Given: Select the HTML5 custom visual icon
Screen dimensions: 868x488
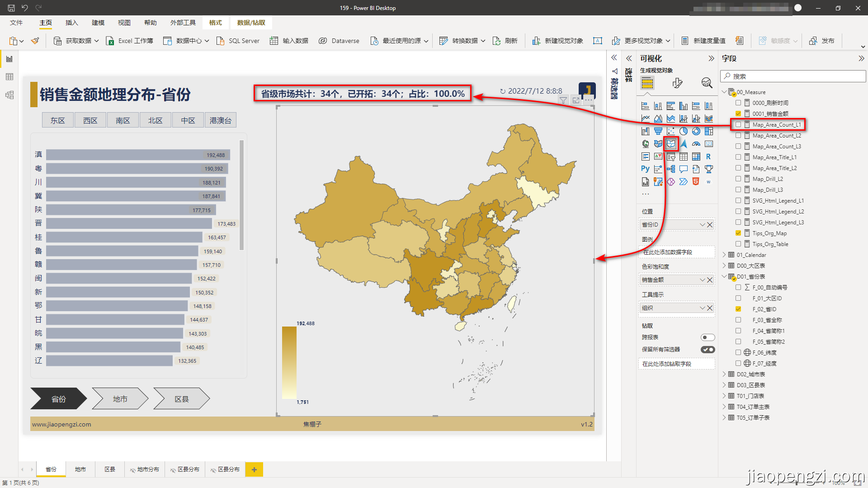Looking at the screenshot, I should coord(695,181).
